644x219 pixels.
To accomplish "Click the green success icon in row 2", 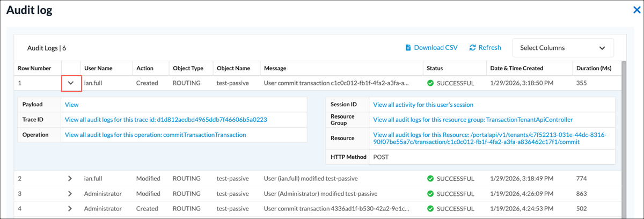I will 430,178.
